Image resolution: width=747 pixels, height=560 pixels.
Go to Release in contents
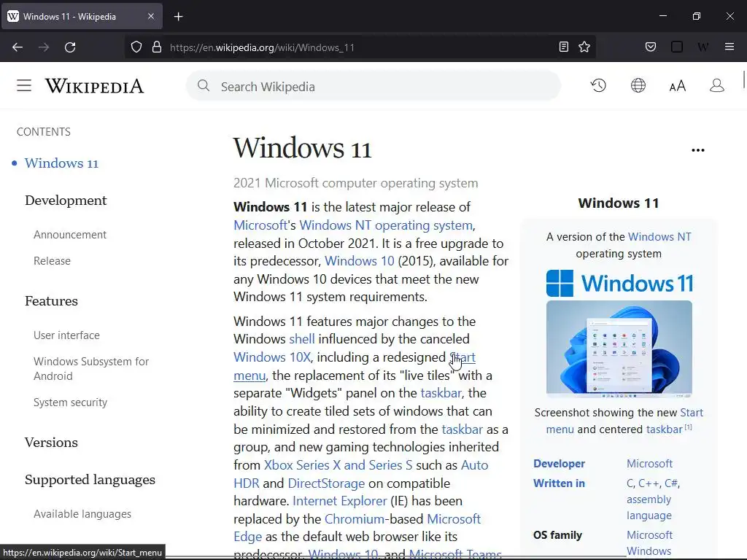tap(52, 261)
